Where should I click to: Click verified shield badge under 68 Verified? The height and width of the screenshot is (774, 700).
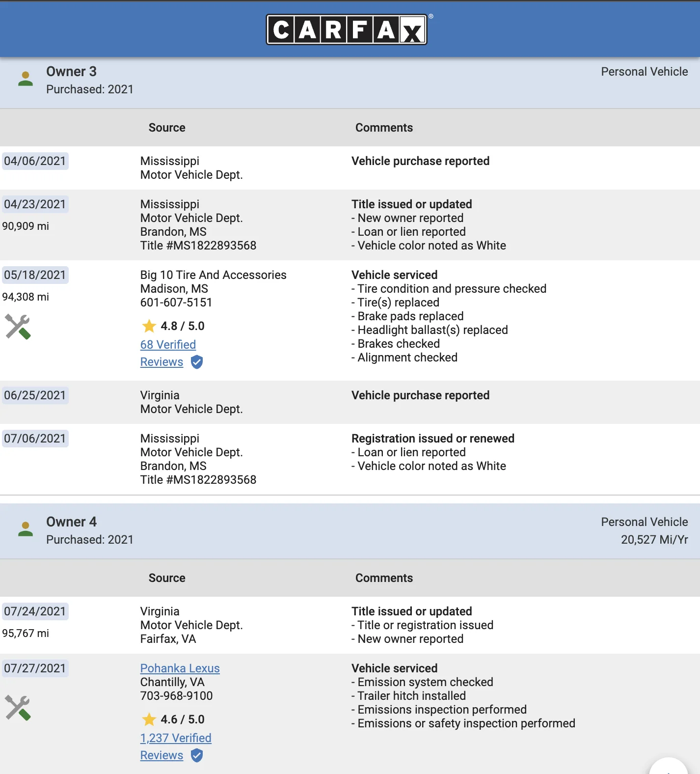coord(197,362)
